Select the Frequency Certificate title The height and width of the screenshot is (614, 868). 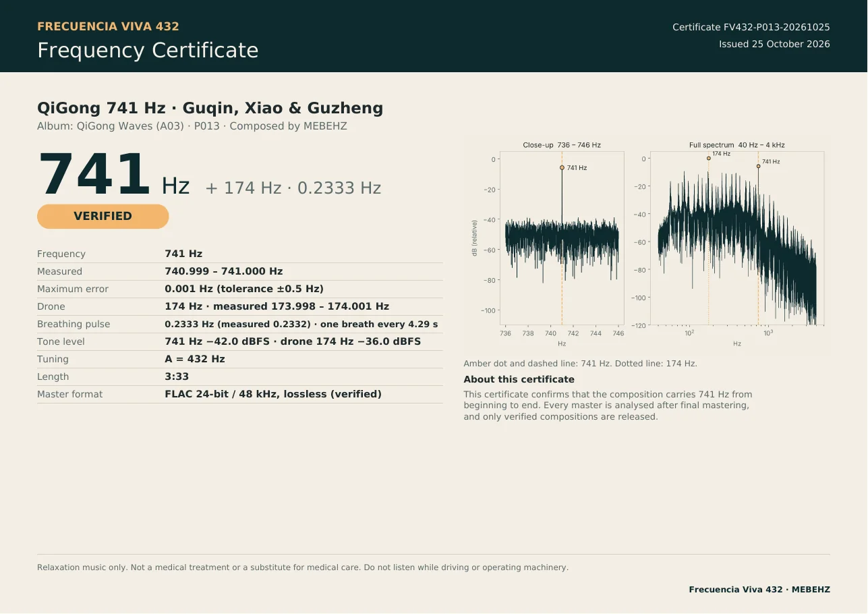pos(148,51)
